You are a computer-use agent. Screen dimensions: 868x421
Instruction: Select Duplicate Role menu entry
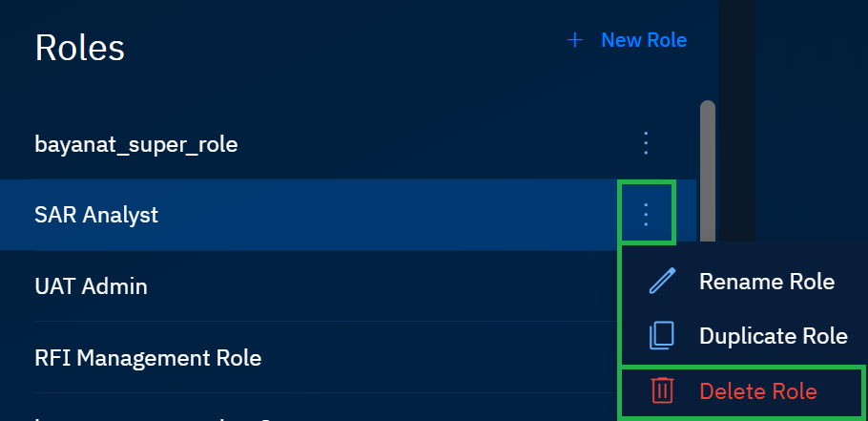click(x=773, y=336)
